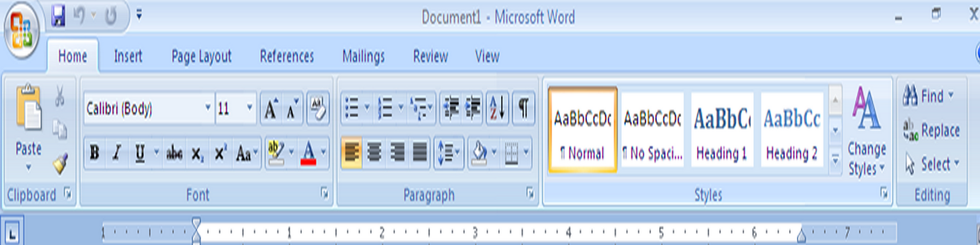Open the Change Case menu
The width and height of the screenshot is (980, 245).
point(246,153)
